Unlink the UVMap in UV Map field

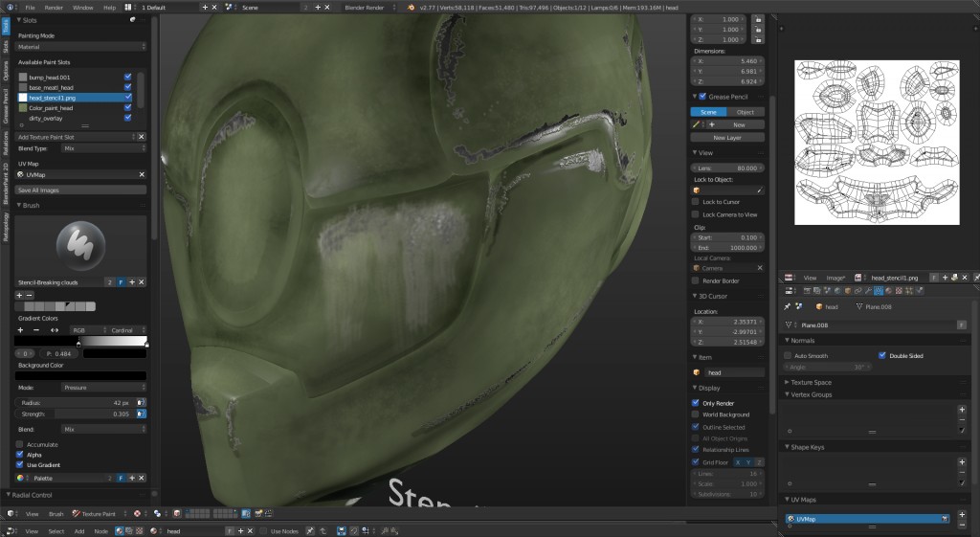(x=142, y=175)
